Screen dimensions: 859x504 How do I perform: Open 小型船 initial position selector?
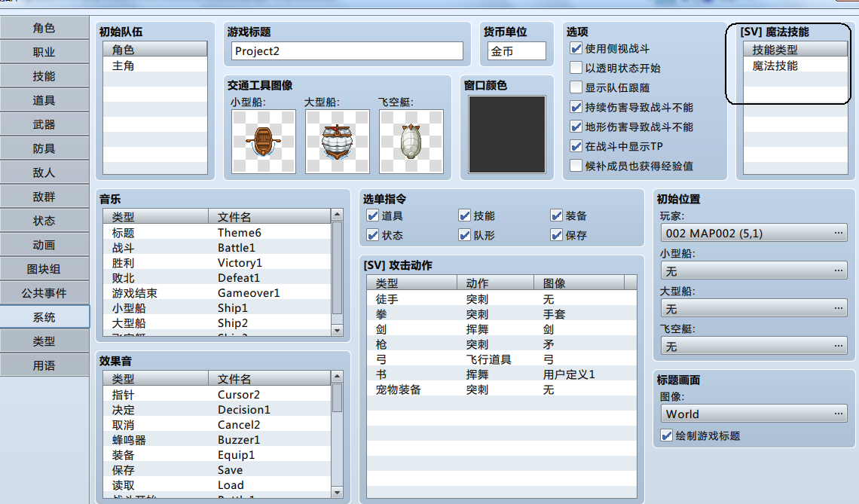click(754, 270)
